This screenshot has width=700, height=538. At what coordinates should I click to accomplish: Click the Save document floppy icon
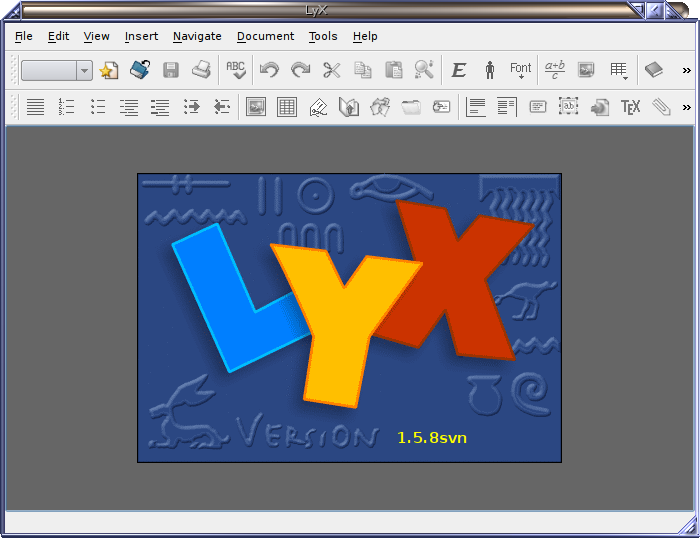[x=171, y=70]
